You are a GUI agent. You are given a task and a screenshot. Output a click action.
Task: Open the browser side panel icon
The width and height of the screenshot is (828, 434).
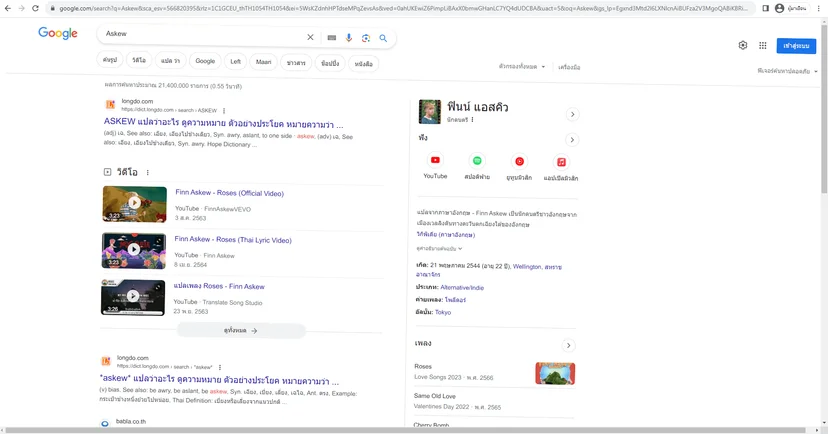coord(765,8)
